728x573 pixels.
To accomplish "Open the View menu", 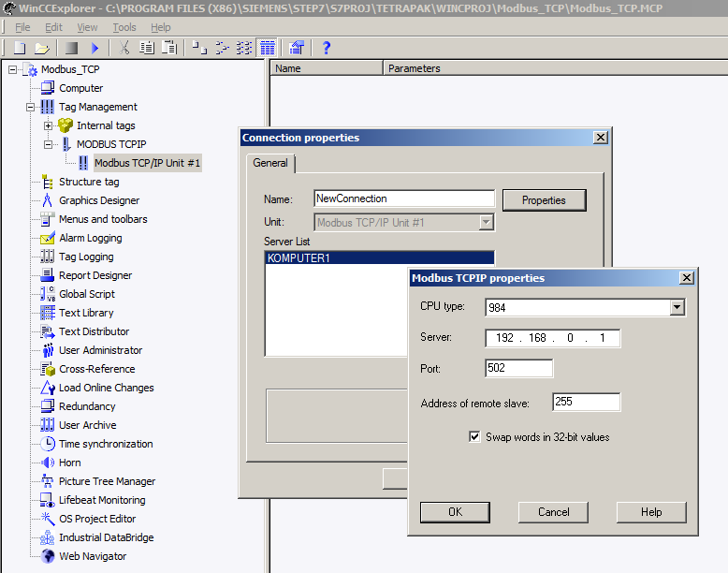I will pyautogui.click(x=87, y=27).
